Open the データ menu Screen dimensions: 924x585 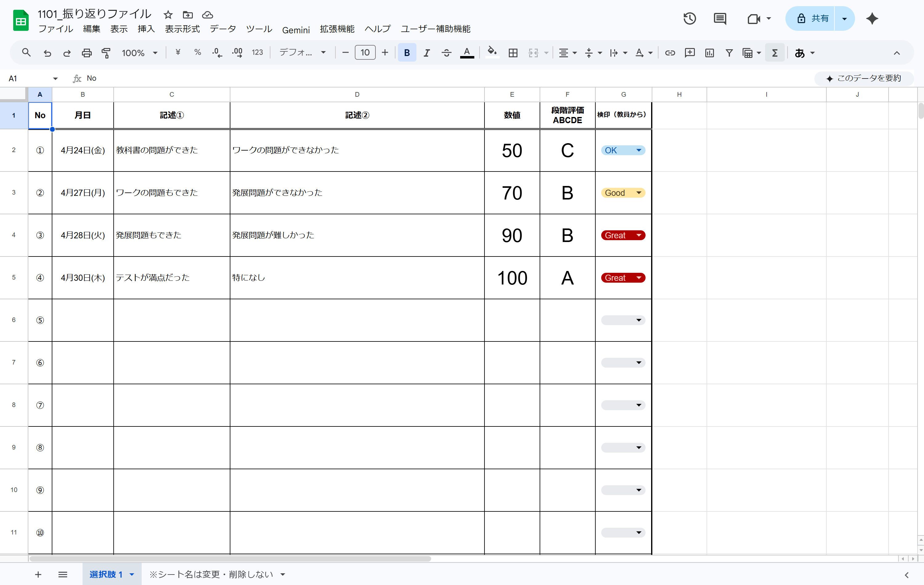[223, 29]
